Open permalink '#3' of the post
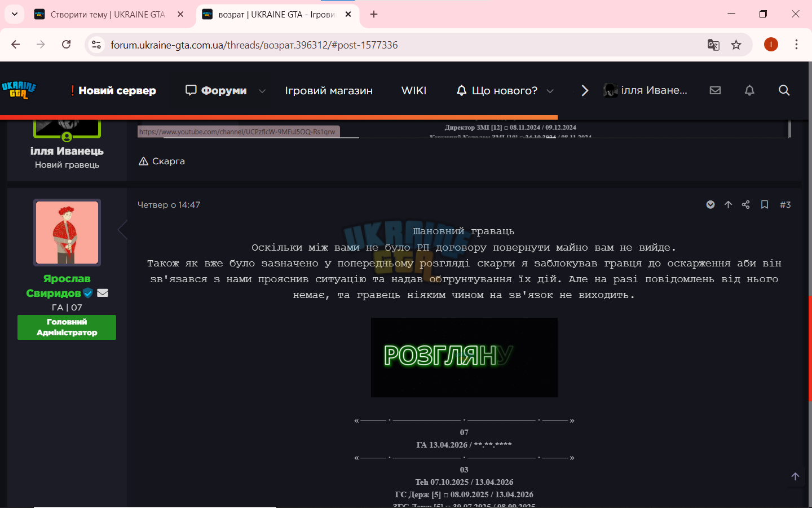This screenshot has width=812, height=508. click(785, 204)
